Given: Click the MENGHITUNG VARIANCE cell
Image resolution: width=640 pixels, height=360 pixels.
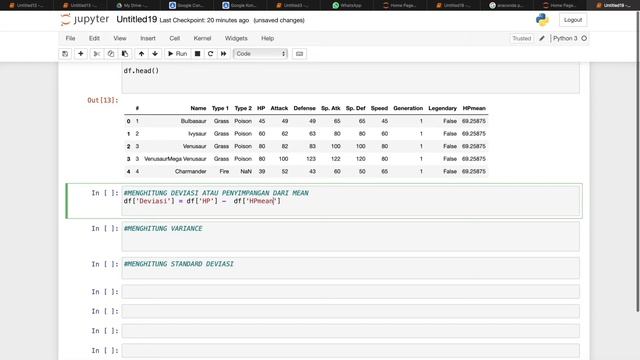Looking at the screenshot, I should point(350,236).
